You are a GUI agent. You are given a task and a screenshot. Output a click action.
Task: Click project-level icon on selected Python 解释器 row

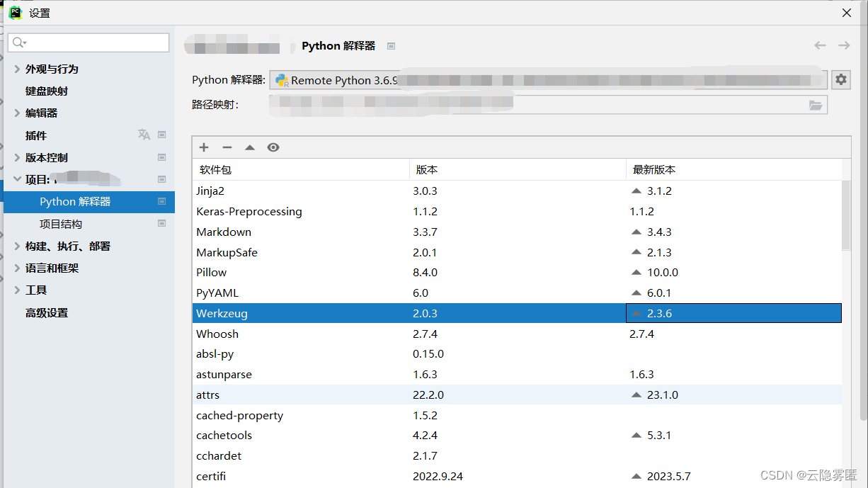tap(161, 201)
